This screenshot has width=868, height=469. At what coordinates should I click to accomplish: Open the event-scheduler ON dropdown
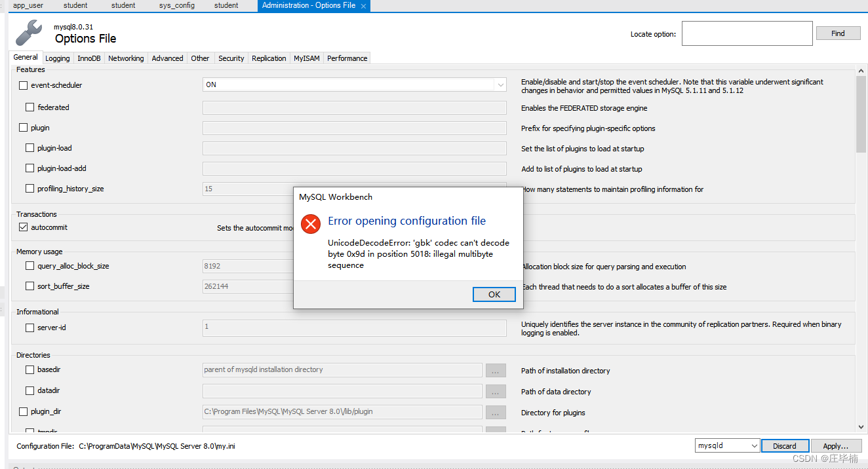pyautogui.click(x=355, y=84)
